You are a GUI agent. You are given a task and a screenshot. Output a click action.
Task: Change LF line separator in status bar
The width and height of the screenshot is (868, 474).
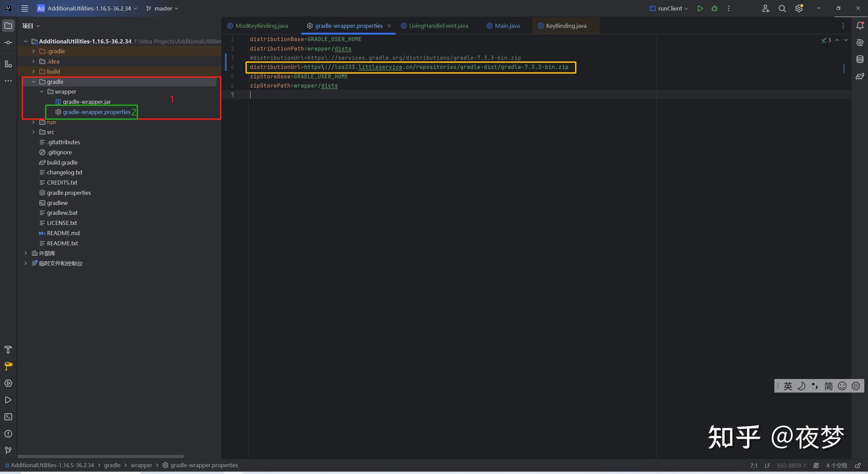coord(767,466)
